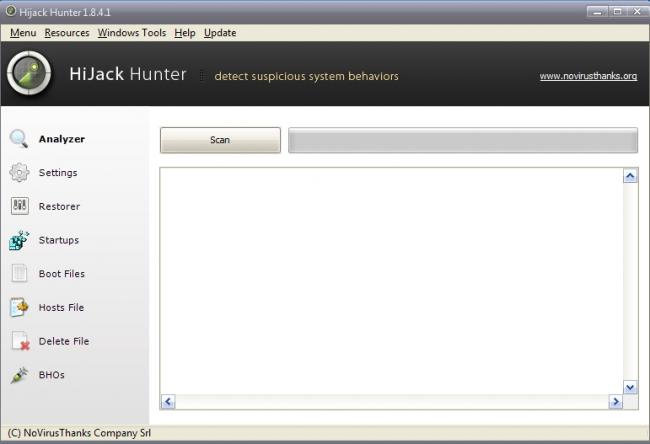650x444 pixels.
Task: Click the scroll right arrow in results
Action: point(616,401)
